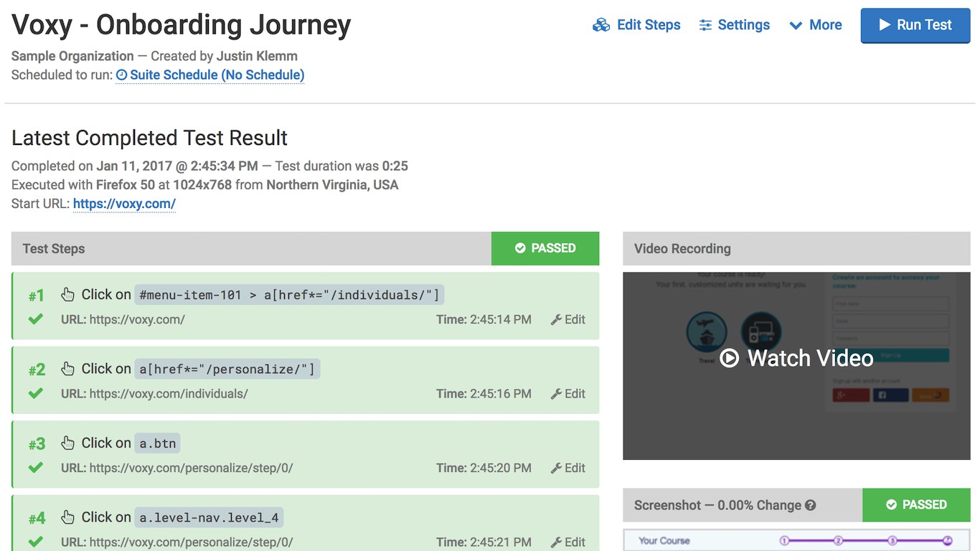Open the Suite Schedule (No Schedule) link
The height and width of the screenshot is (551, 980).
[216, 75]
